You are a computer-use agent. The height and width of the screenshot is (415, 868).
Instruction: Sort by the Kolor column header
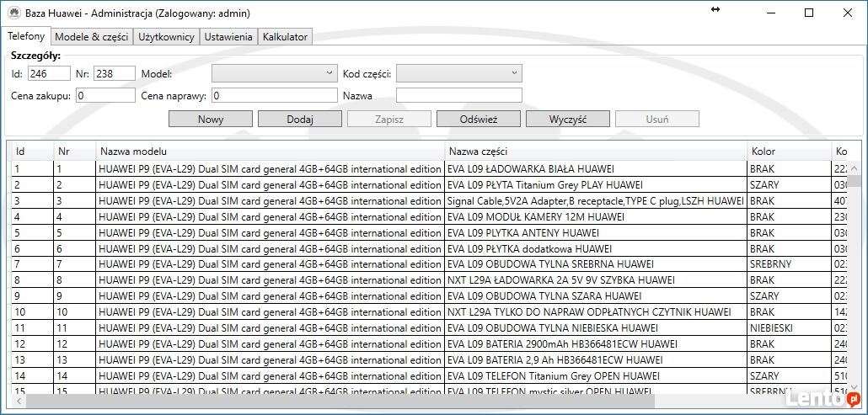pos(789,152)
